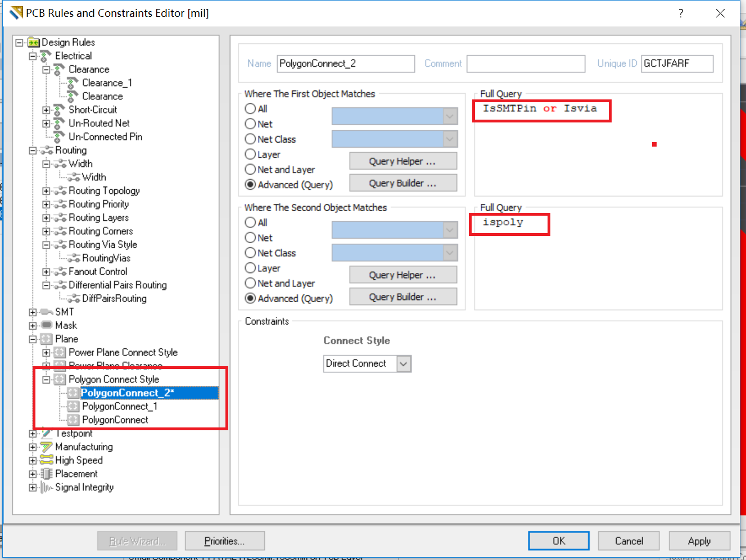
Task: Click the Priorities button
Action: (224, 541)
